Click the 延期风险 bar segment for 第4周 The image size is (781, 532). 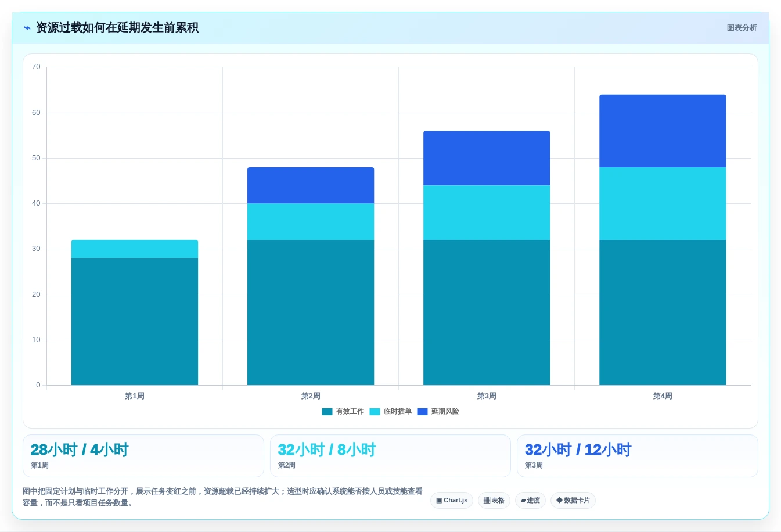pyautogui.click(x=663, y=131)
